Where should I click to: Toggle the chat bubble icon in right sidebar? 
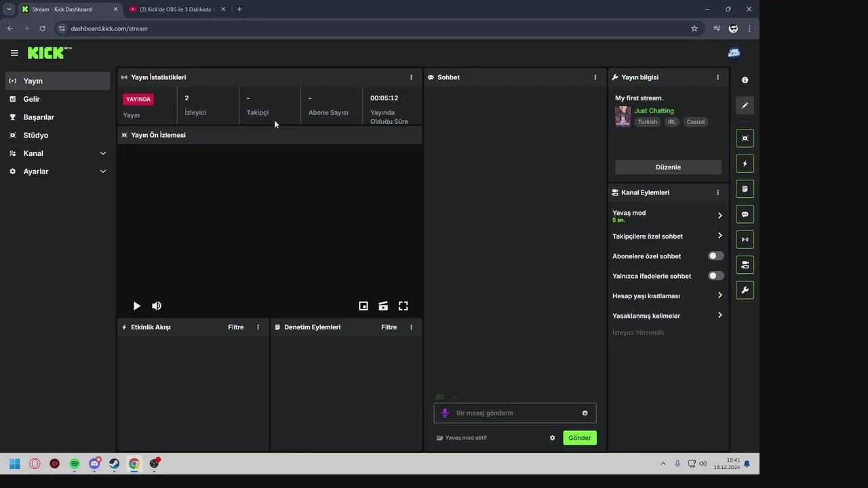(x=745, y=214)
